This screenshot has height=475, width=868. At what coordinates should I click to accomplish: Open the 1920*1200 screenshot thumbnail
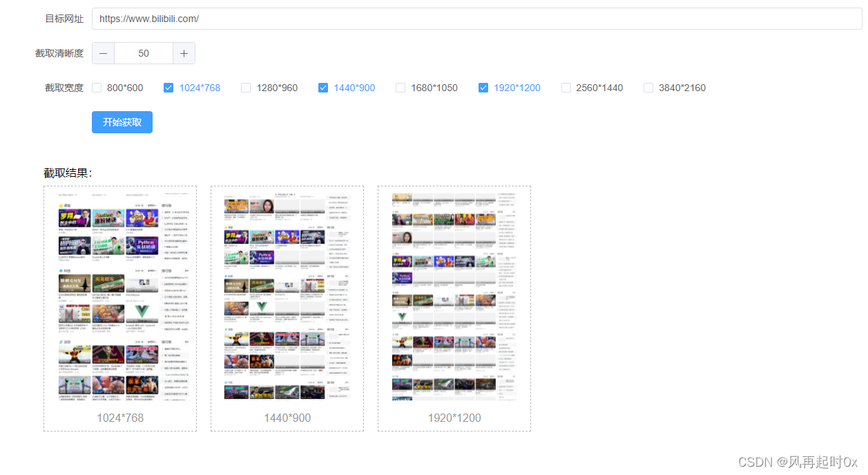[454, 297]
